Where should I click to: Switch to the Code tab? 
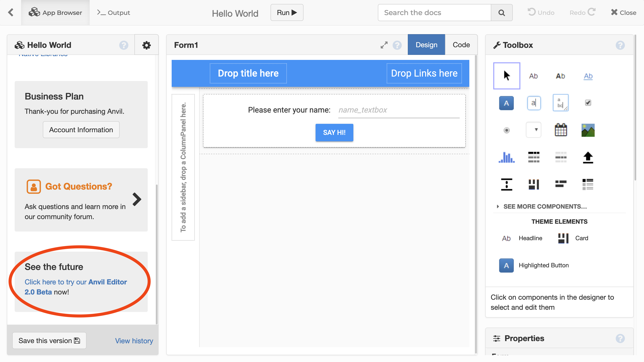(461, 45)
